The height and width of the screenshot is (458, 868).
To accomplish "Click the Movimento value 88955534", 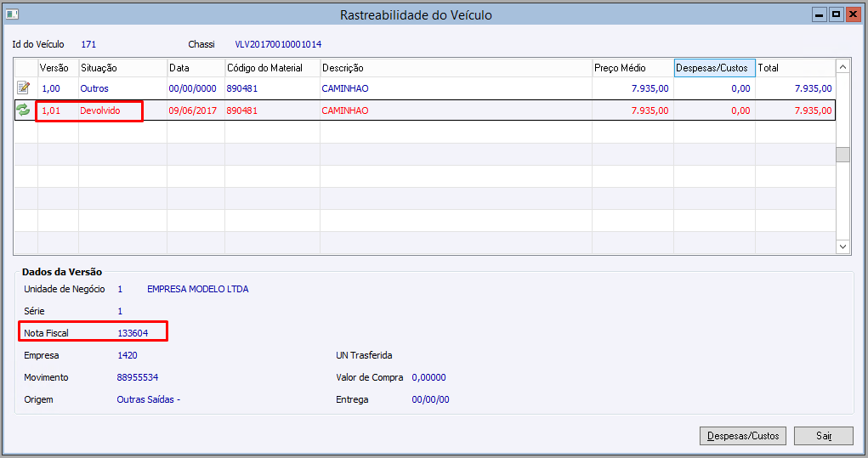I will click(137, 377).
